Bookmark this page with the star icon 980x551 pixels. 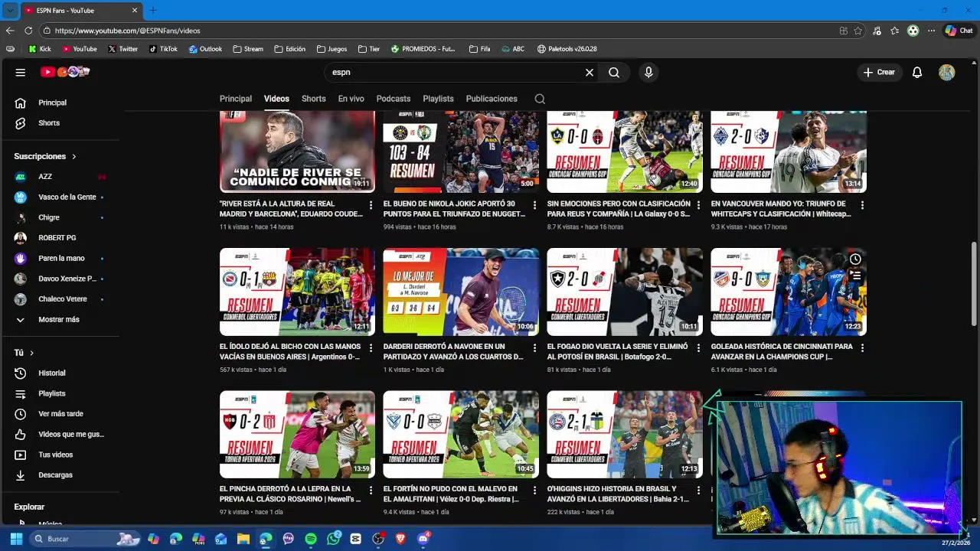(857, 31)
